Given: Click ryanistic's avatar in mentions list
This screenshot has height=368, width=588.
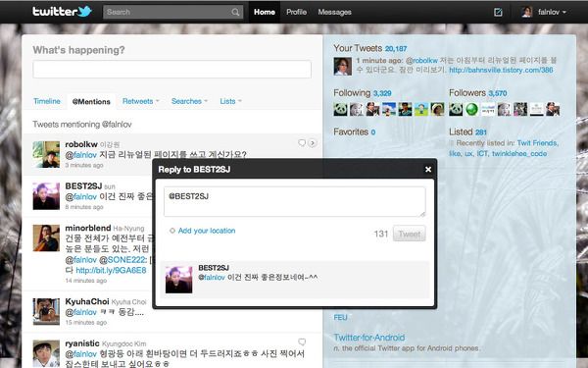Looking at the screenshot, I should 46,353.
